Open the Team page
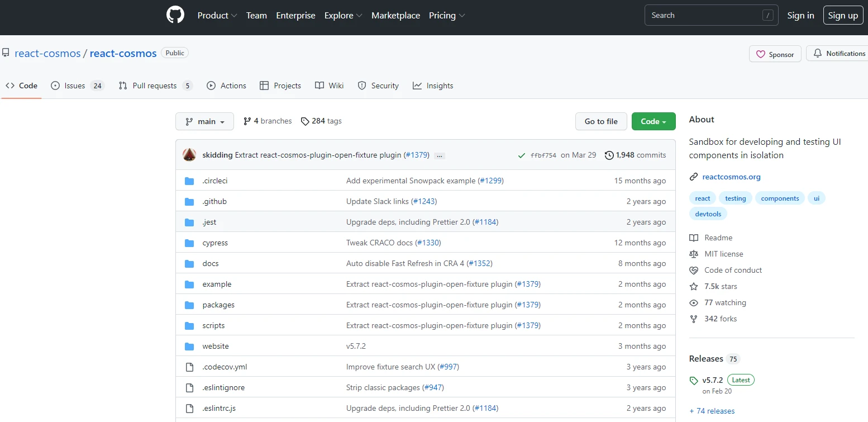The height and width of the screenshot is (422, 868). pyautogui.click(x=256, y=16)
